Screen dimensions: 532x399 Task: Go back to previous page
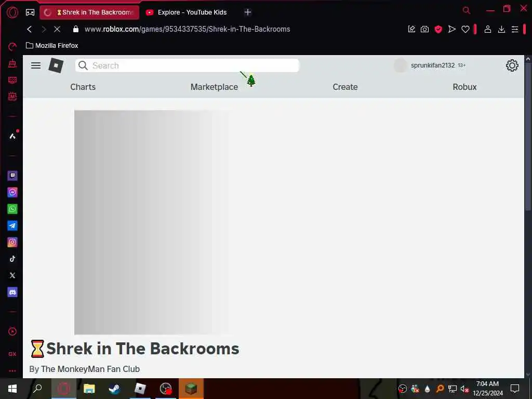30,30
